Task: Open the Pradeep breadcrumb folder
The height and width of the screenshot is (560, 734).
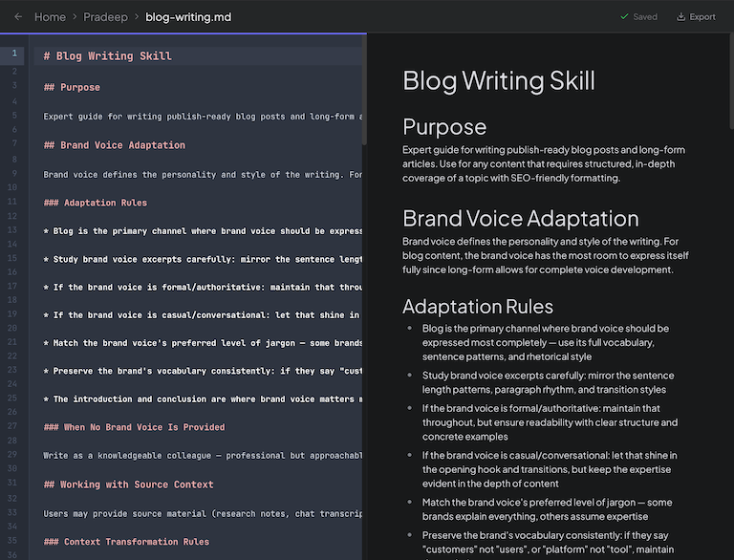Action: pos(105,17)
